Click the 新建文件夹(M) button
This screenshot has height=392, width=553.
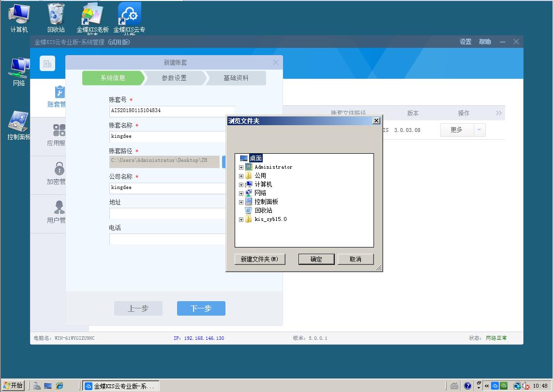260,259
